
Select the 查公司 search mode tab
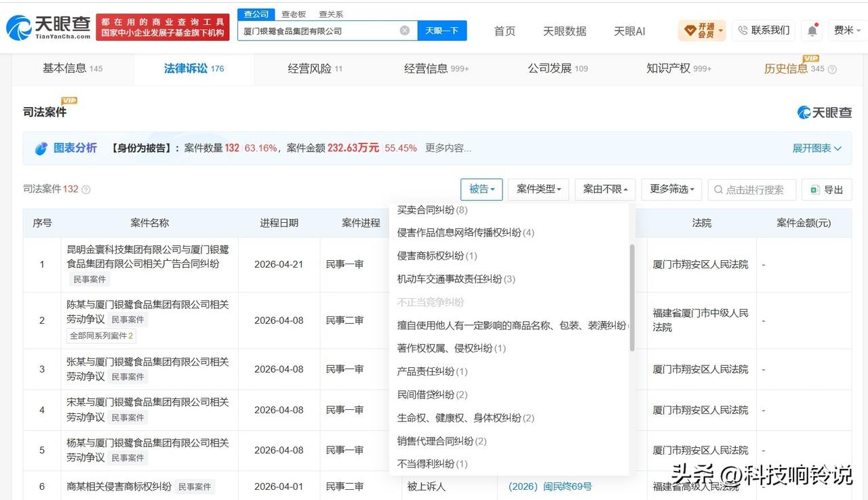256,14
